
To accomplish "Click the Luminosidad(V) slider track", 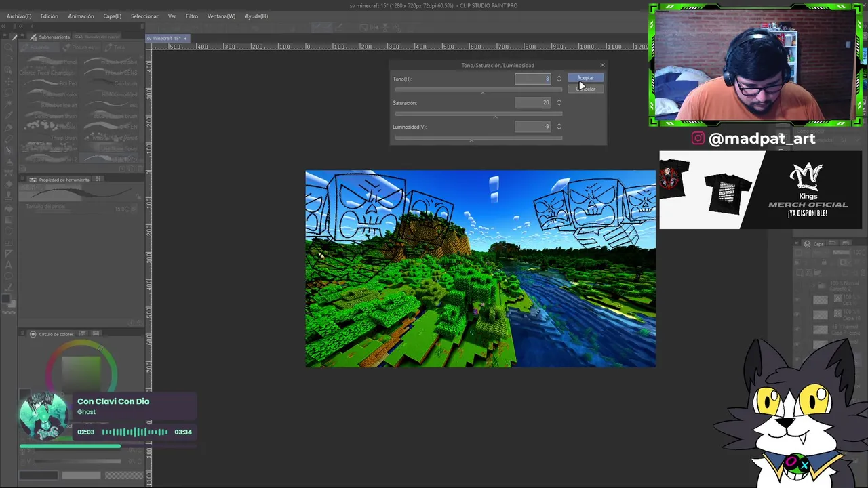I will [479, 138].
